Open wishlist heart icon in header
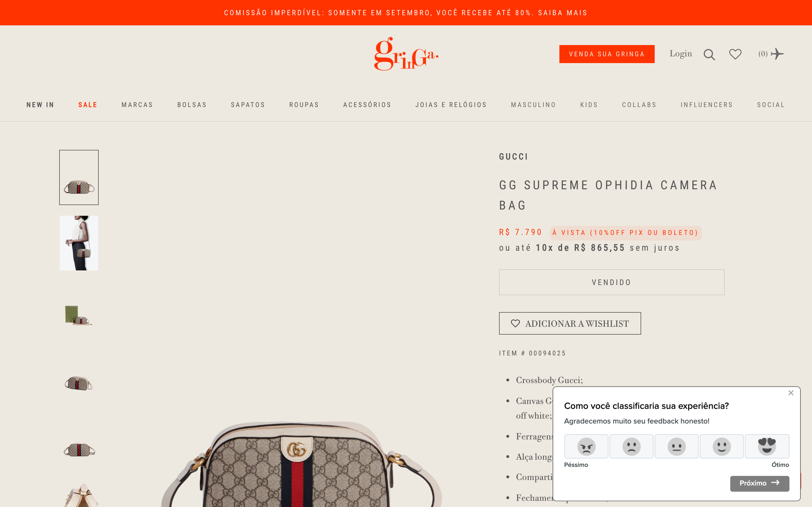812x507 pixels. click(735, 54)
